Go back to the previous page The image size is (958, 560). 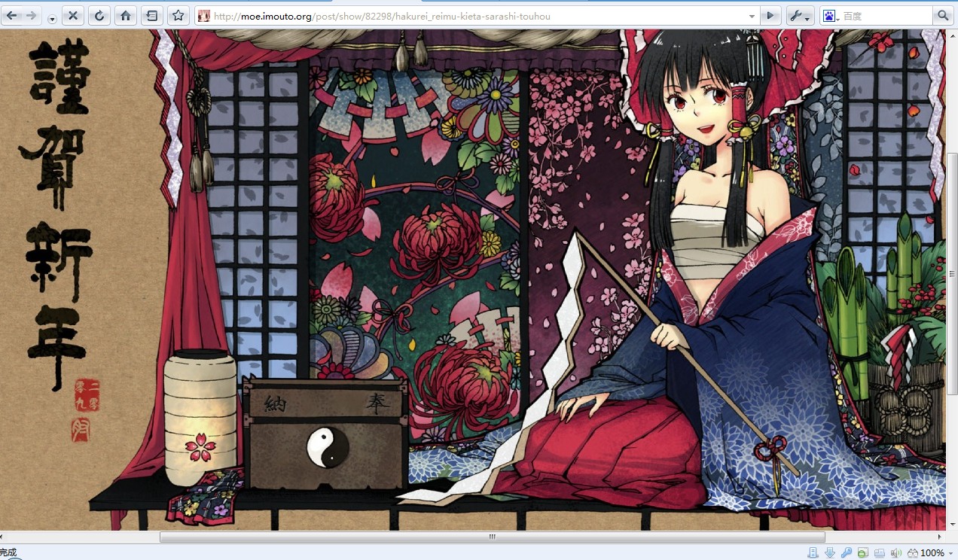pos(12,16)
